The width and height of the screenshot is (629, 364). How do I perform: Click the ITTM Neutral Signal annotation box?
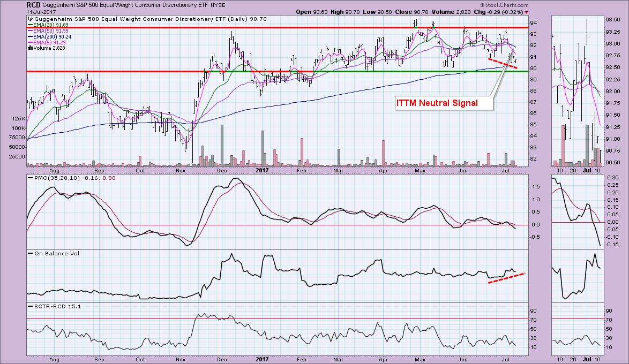click(x=443, y=103)
